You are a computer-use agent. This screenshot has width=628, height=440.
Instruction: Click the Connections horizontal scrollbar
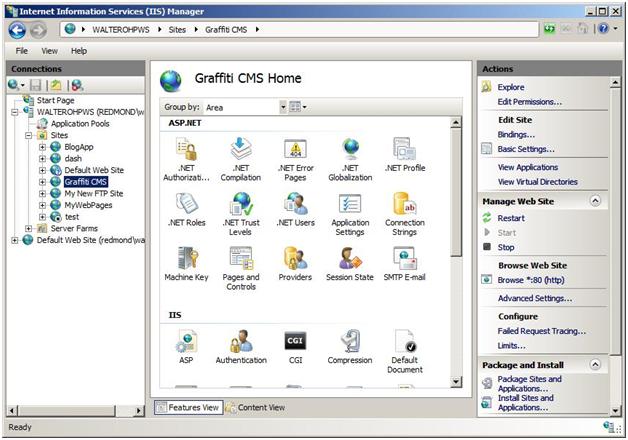67,410
